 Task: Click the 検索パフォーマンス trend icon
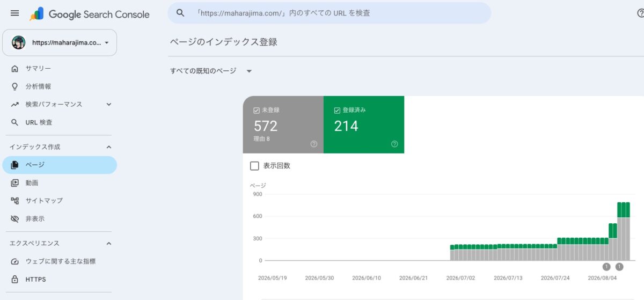point(14,104)
